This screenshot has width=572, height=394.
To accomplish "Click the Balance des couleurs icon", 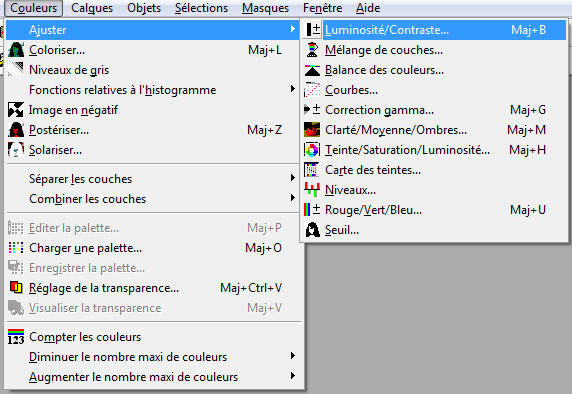I will point(312,70).
